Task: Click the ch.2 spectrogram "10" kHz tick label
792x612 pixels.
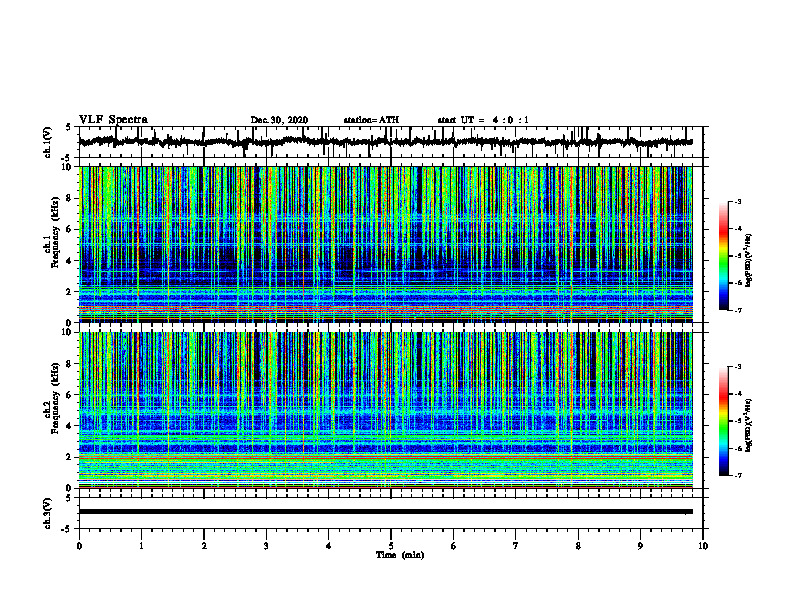Action: [x=67, y=332]
